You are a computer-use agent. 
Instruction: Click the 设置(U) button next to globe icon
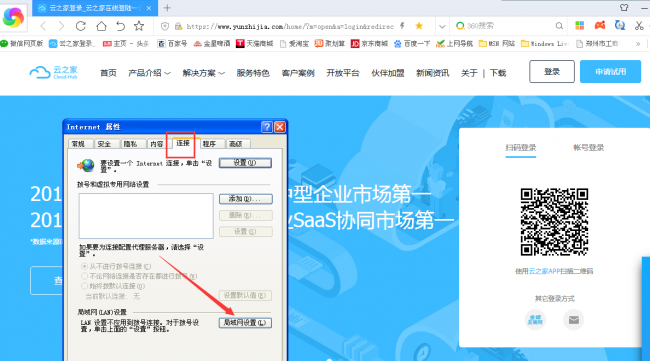click(x=245, y=163)
